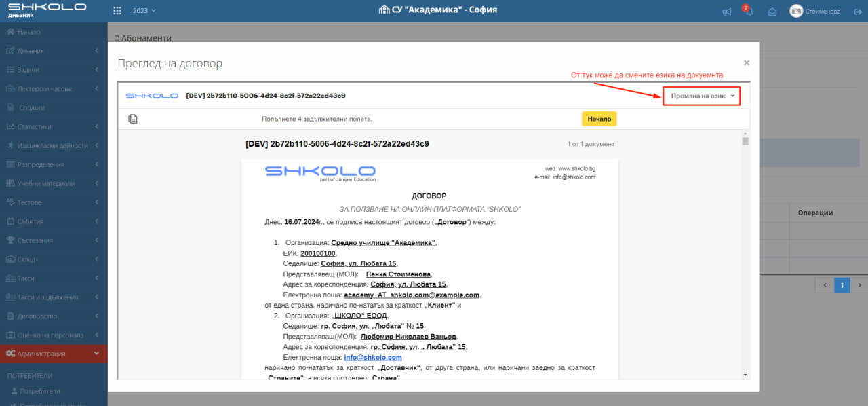Open the apps grid launcher in top bar
868x406 pixels.
[117, 11]
